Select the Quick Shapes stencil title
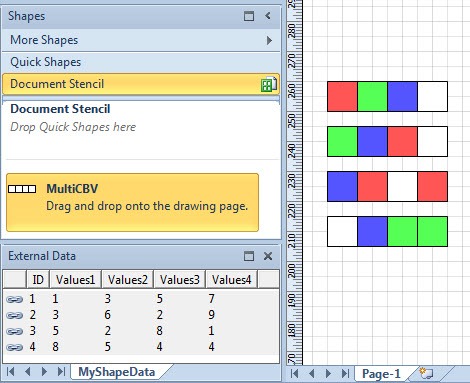Image resolution: width=470 pixels, height=383 pixels. click(x=45, y=62)
